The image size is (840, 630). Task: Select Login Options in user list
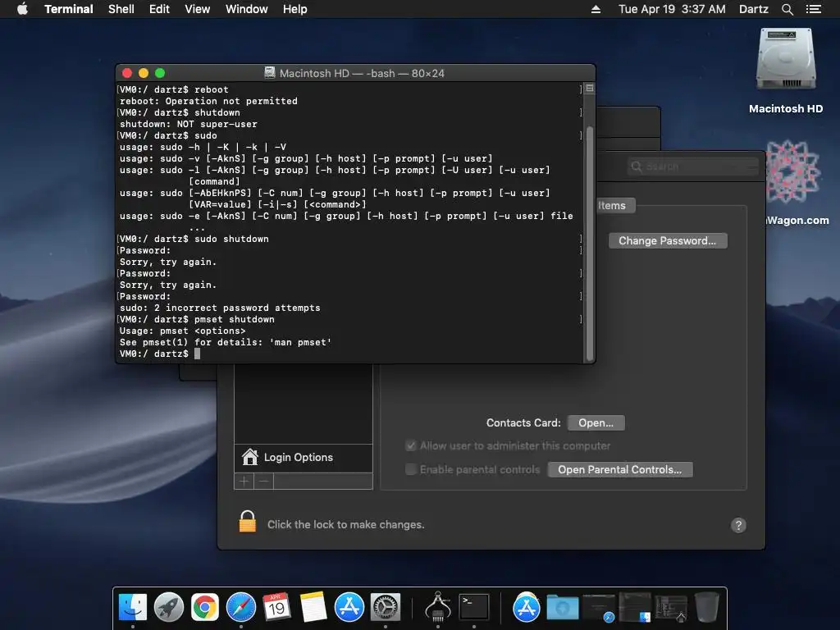[304, 458]
